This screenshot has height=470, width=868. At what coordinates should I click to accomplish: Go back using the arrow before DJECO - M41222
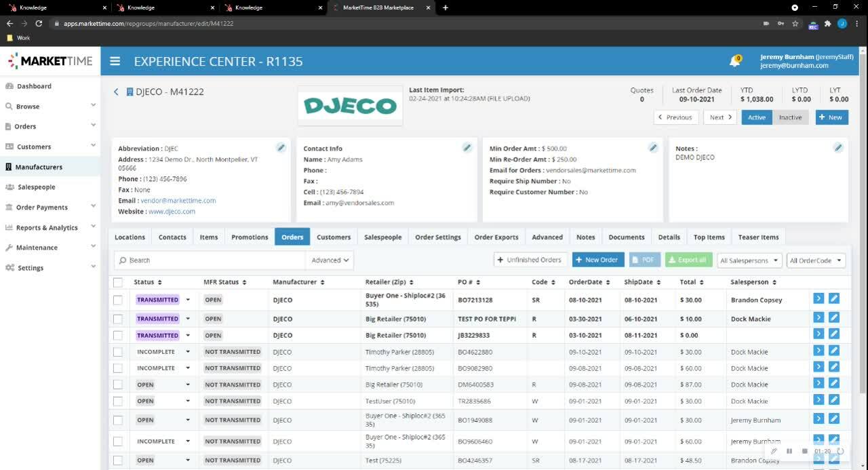point(116,92)
